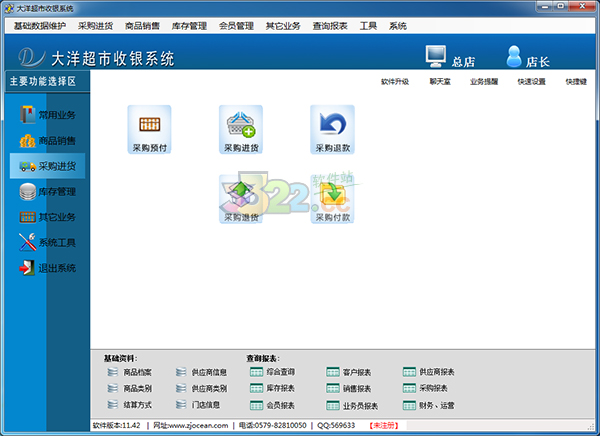Open the 采购进货 menu in the menu bar
The image size is (600, 436).
[96, 26]
